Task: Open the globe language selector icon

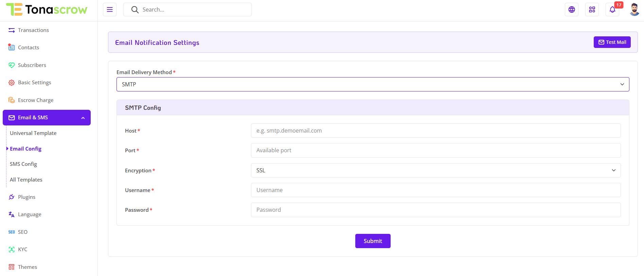Action: pyautogui.click(x=572, y=10)
